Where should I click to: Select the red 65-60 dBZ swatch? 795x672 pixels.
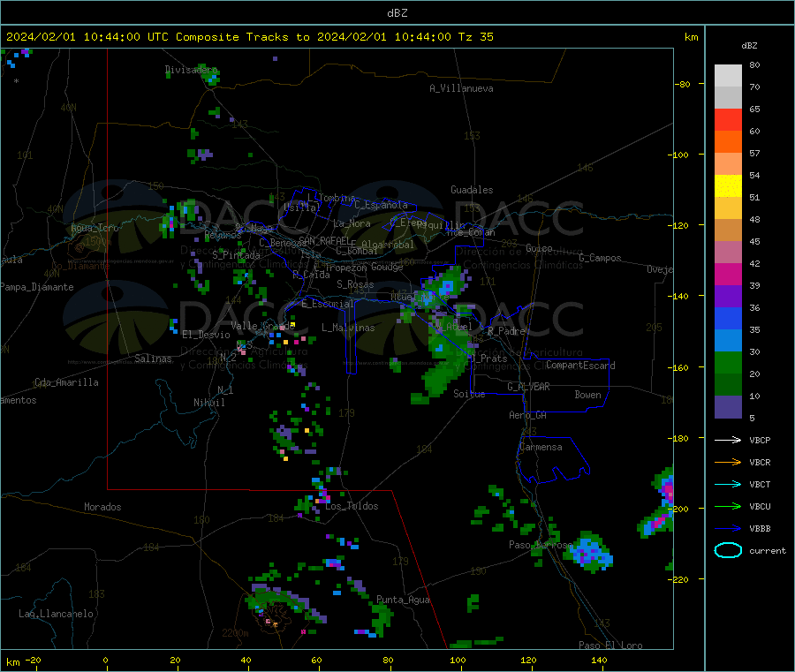728,119
